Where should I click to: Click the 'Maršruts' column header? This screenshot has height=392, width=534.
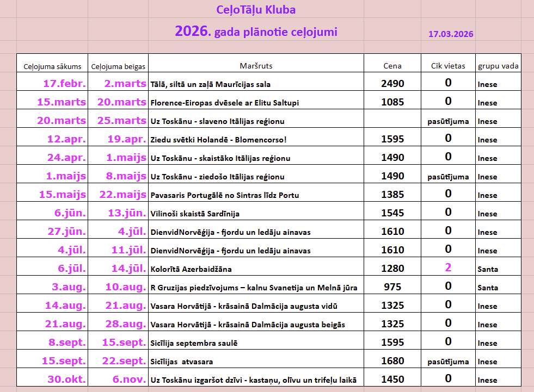[x=256, y=66]
